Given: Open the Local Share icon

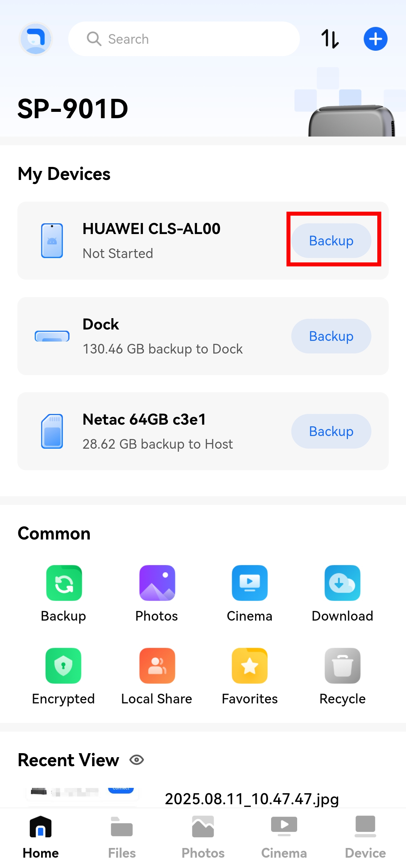Looking at the screenshot, I should tap(157, 666).
